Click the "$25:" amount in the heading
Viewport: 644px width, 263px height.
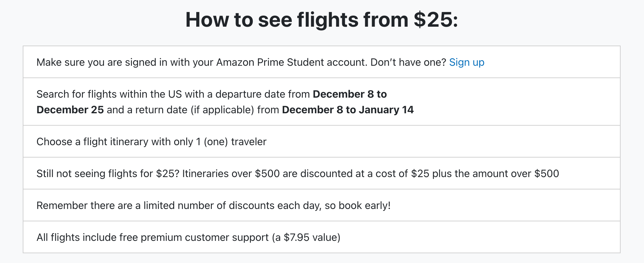[x=435, y=20]
